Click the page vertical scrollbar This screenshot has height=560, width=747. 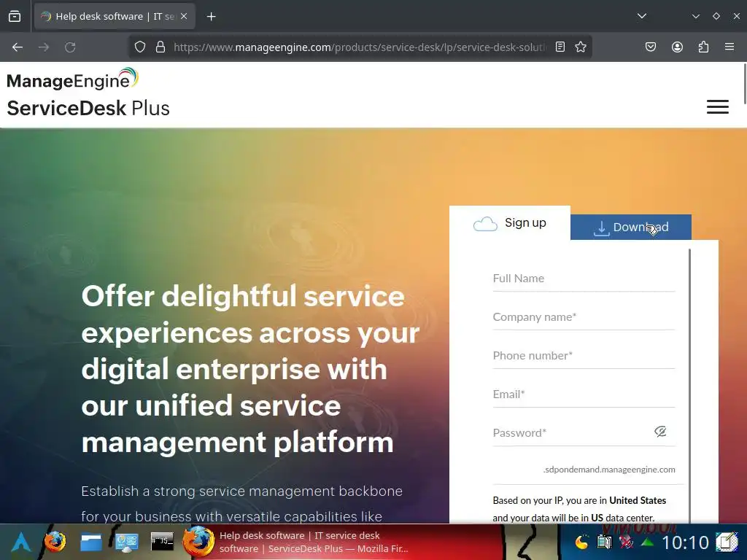(x=745, y=84)
